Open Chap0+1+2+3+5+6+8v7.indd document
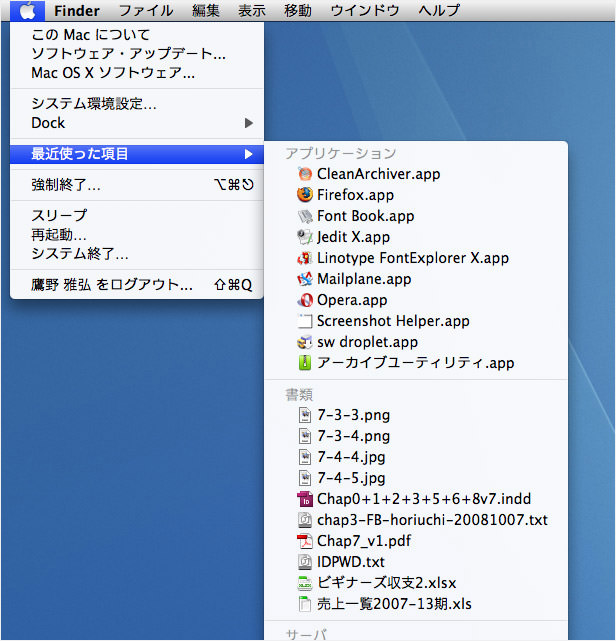Viewport: 616px width, 641px height. (x=416, y=499)
